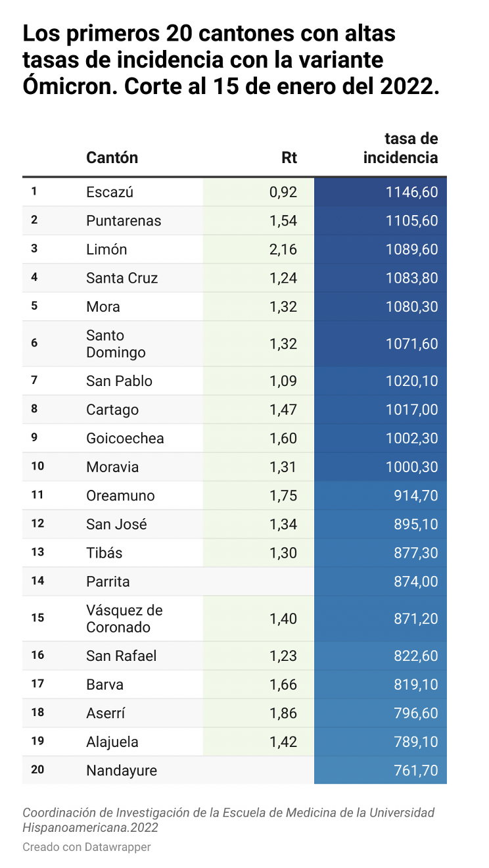Click Cartago incidence cell 1017,00
The width and height of the screenshot is (489, 868).
(381, 410)
